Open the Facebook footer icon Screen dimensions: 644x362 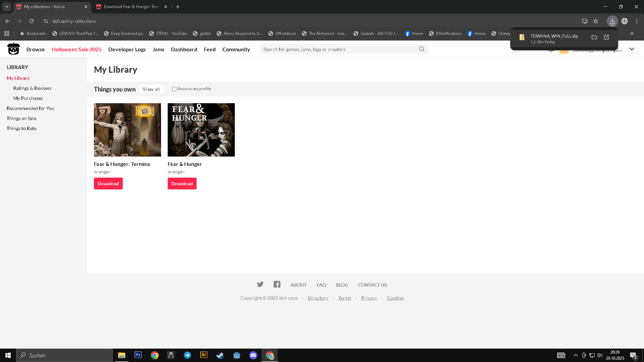pyautogui.click(x=277, y=285)
